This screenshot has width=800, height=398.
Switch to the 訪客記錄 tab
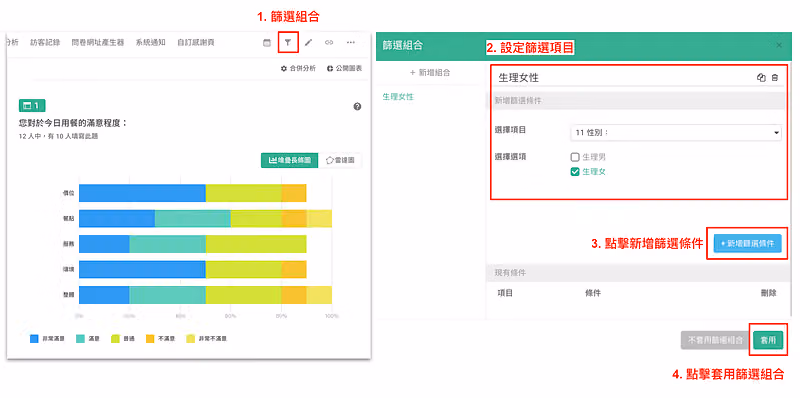click(45, 42)
